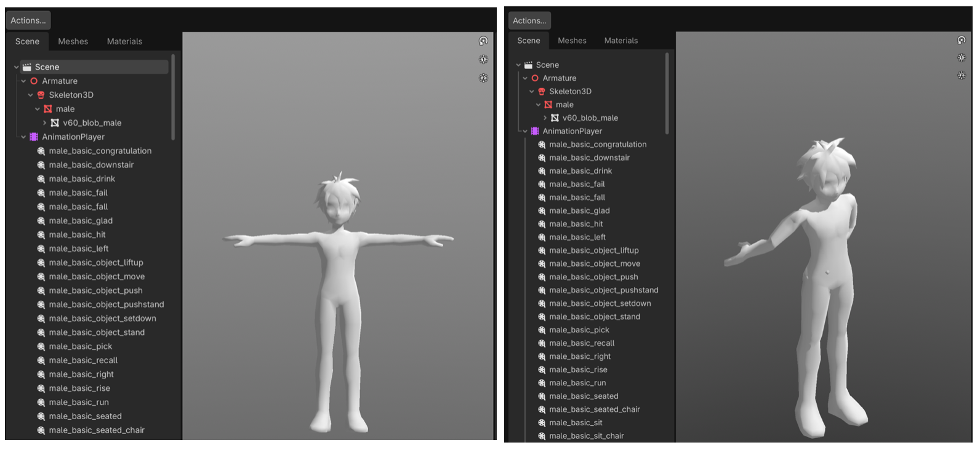
Task: Click the male_basic_object_push animation icon in the left window
Action: pyautogui.click(x=41, y=291)
